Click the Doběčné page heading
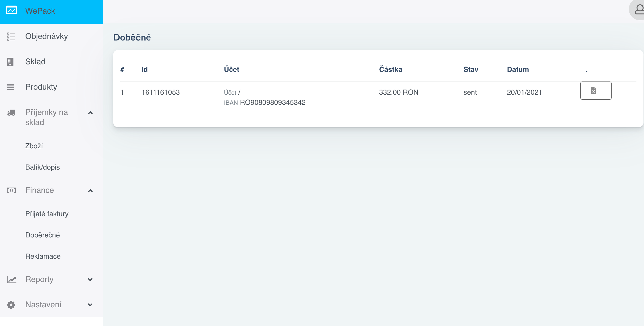The height and width of the screenshot is (326, 644). (x=132, y=37)
